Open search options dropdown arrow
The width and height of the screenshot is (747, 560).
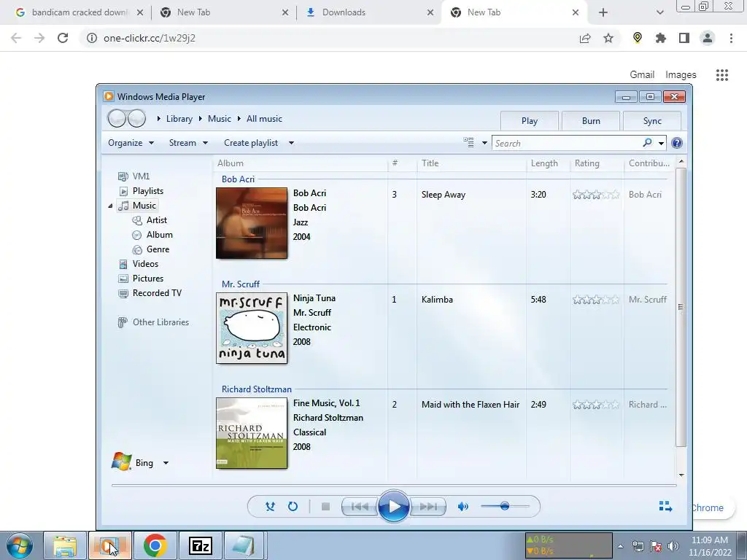click(661, 144)
